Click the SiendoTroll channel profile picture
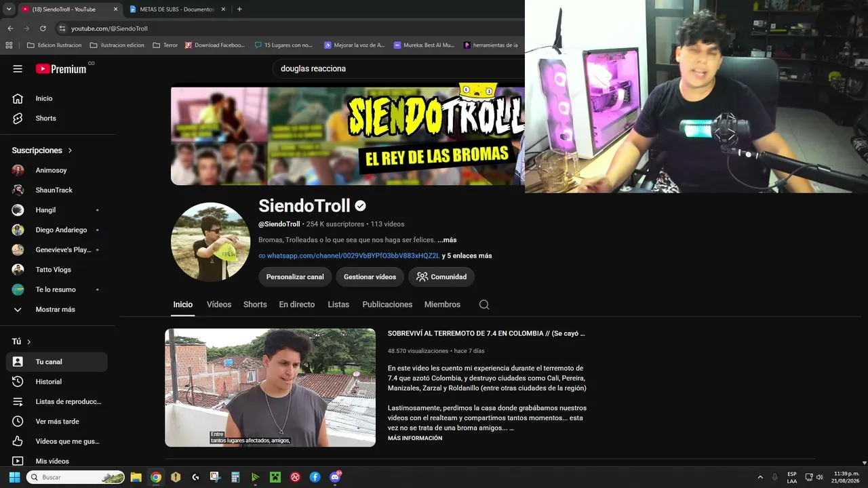 (x=210, y=242)
